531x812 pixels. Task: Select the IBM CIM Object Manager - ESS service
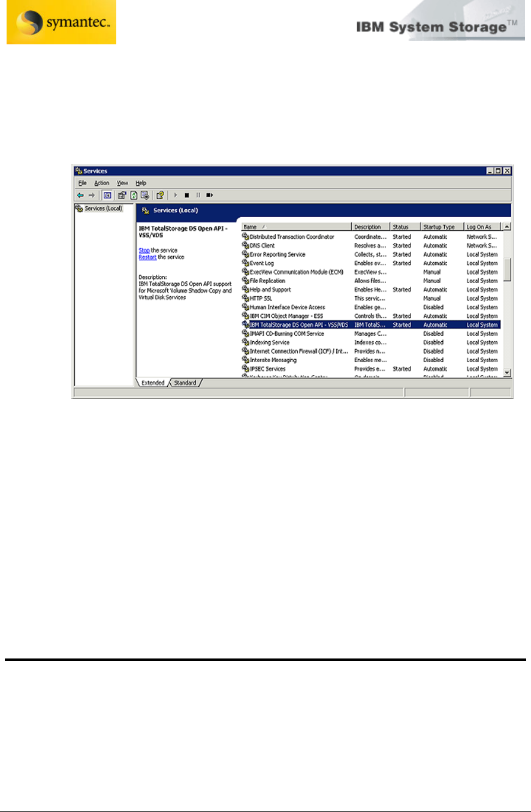[286, 315]
